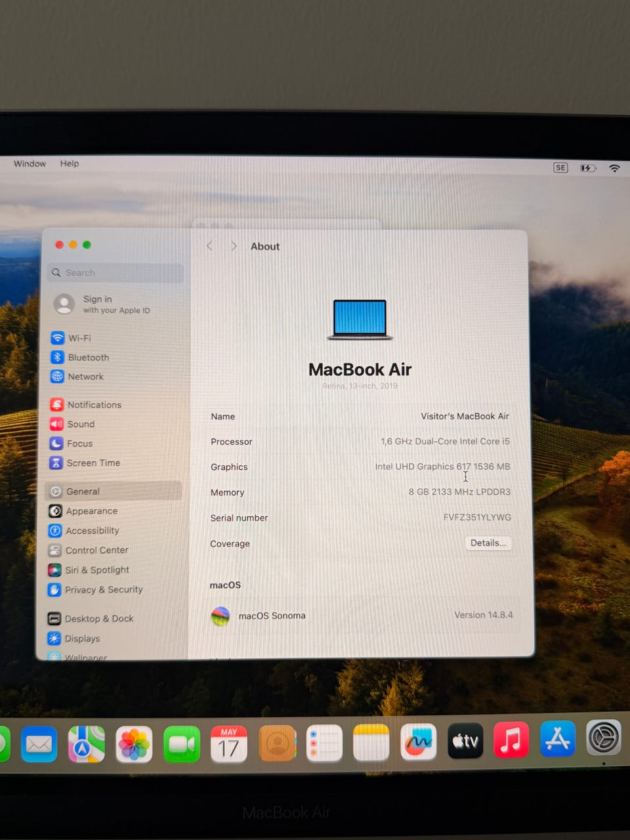The width and height of the screenshot is (630, 840).
Task: Open Photos from the Dock
Action: [134, 744]
